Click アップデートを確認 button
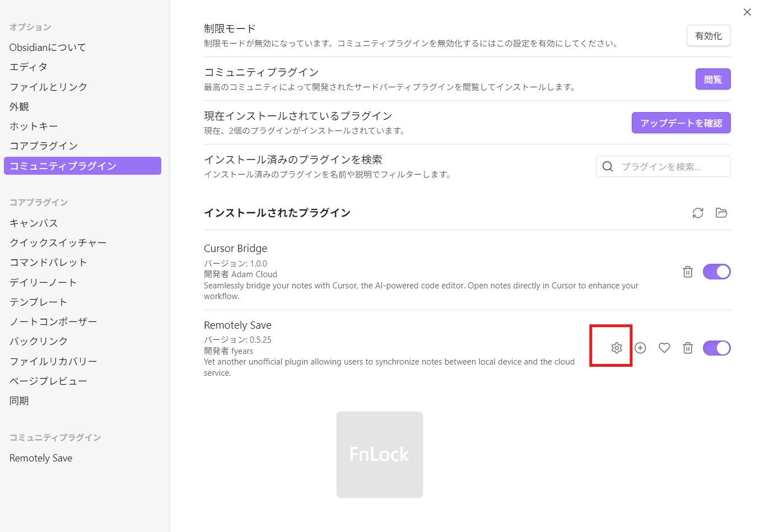Screen dimensions: 760x532 [x=681, y=123]
